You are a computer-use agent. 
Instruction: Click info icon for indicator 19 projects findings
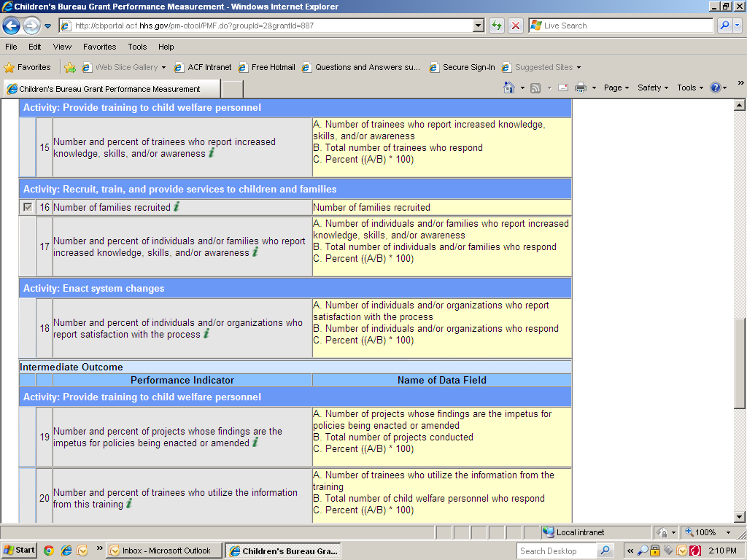coord(255,443)
